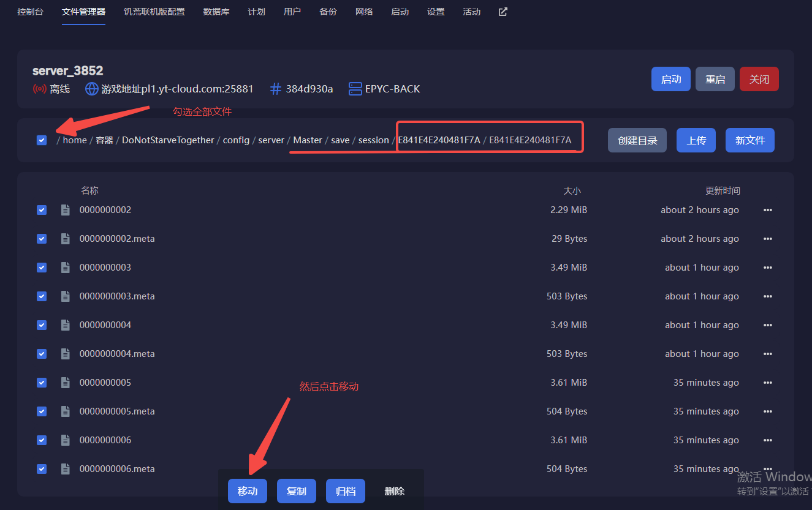Uncheck the select-all checkbox in the path bar
This screenshot has height=510, width=812.
coord(42,140)
